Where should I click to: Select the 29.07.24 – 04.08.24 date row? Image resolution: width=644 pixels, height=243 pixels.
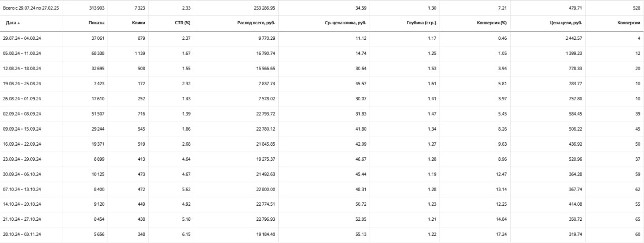tap(22, 38)
